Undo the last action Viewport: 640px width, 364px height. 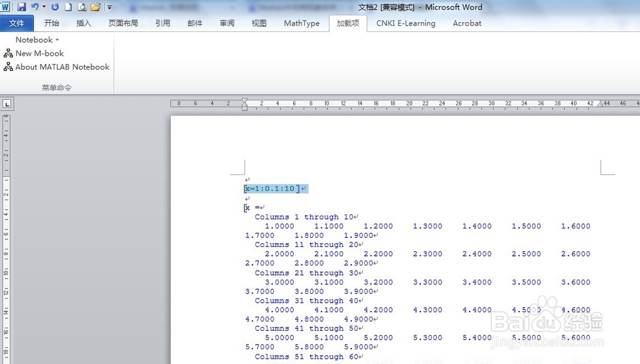click(35, 7)
